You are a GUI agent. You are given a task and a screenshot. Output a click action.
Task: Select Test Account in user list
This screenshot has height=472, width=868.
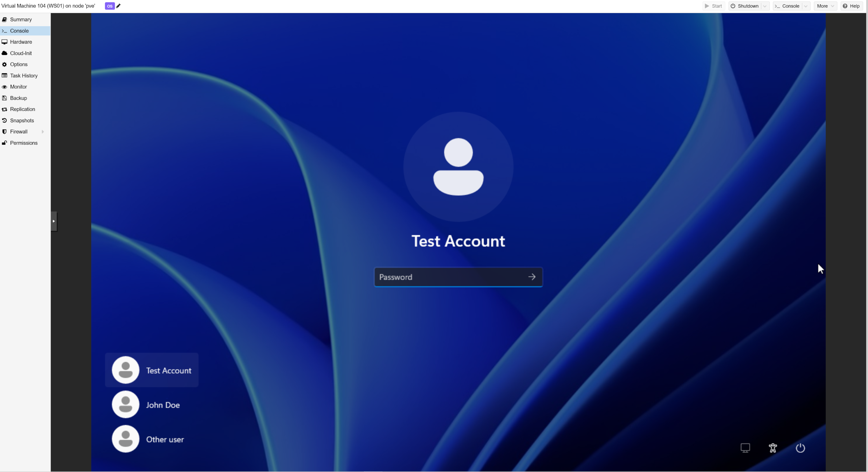(152, 370)
